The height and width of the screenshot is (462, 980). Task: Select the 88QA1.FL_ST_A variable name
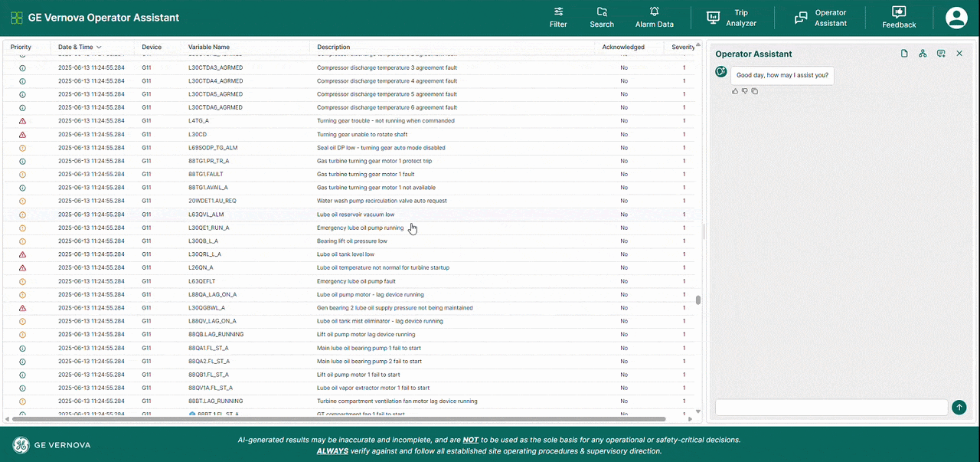tap(209, 348)
